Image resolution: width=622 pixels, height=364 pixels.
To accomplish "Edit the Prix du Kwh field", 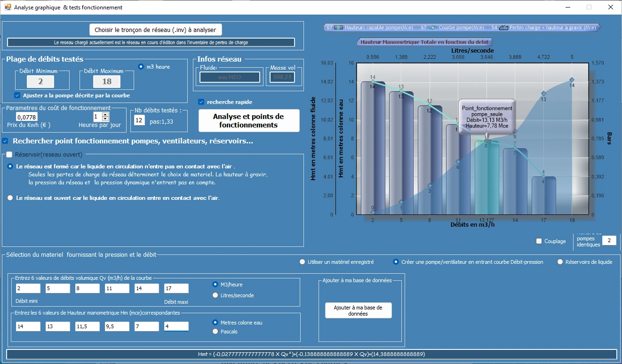I will (x=27, y=117).
